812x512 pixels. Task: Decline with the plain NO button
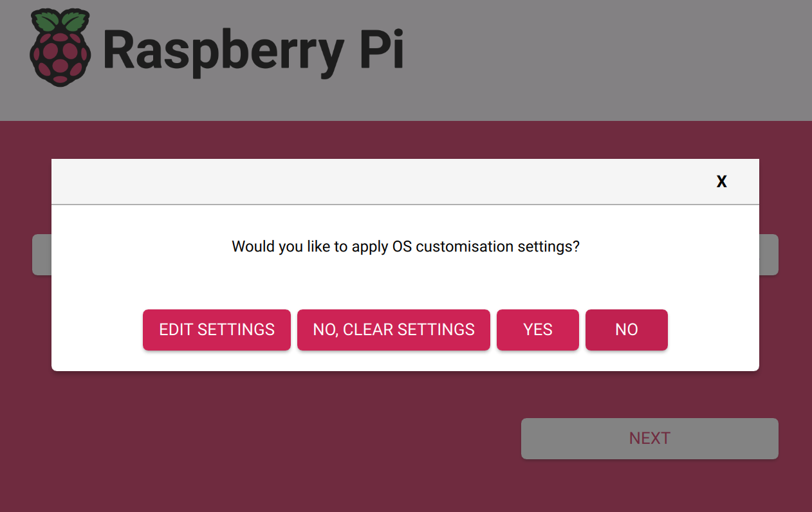pos(627,330)
